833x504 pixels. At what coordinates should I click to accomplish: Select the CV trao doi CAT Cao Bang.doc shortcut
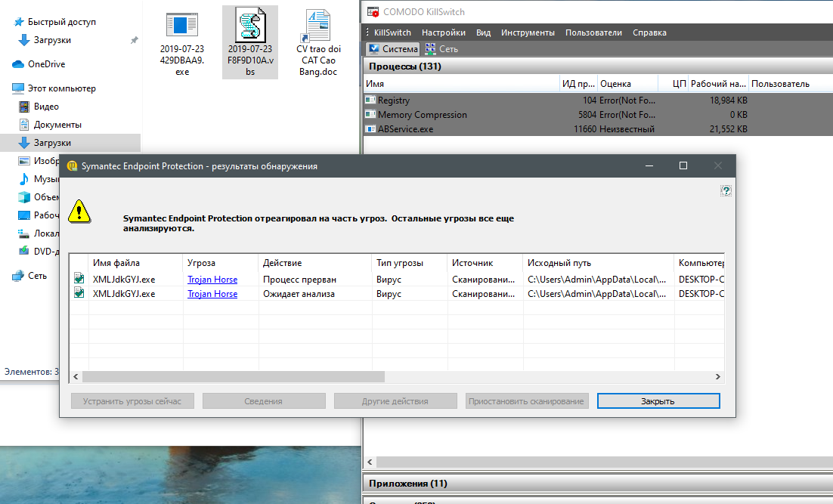point(318,42)
